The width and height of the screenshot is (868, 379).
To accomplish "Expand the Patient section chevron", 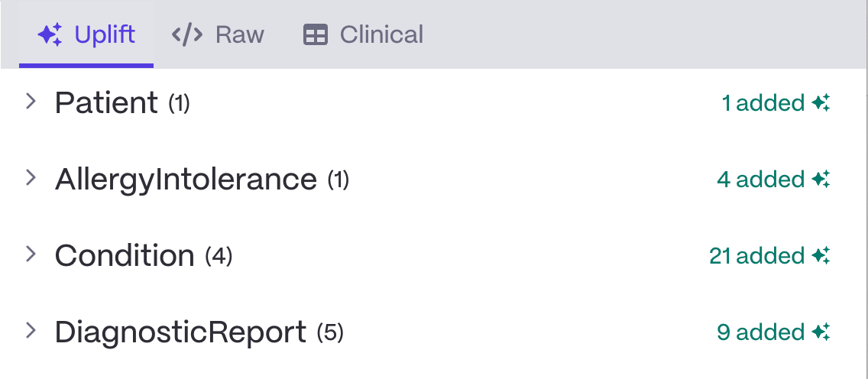I will (31, 102).
